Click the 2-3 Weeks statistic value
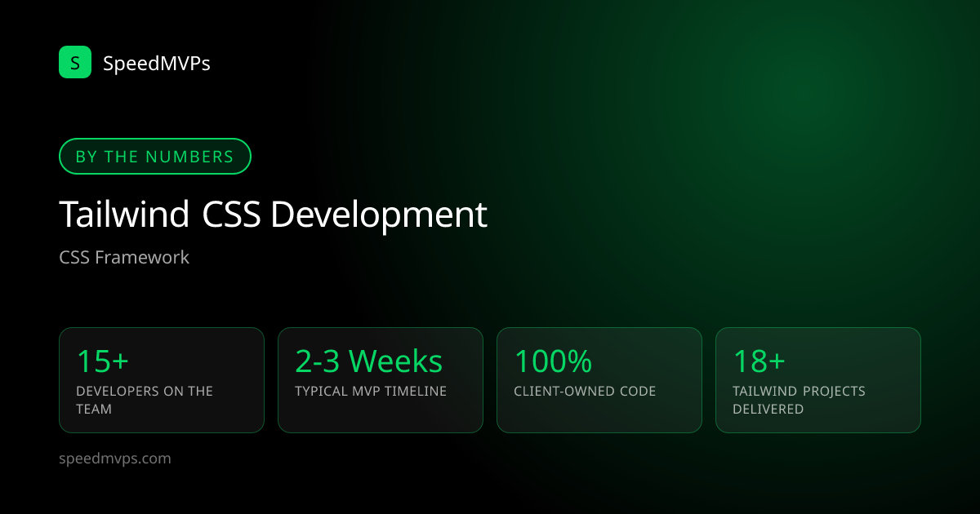This screenshot has width=980, height=514. click(369, 361)
